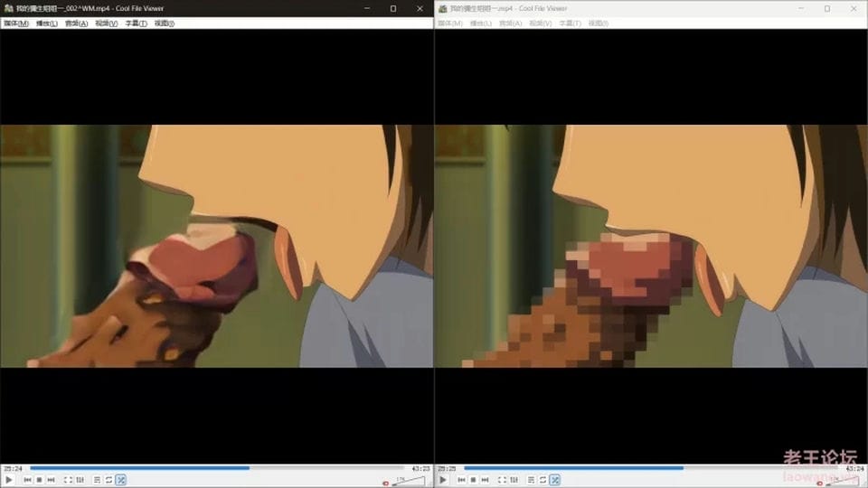Screen dimensions: 868x488
Task: Open the 音频(A) menu in the right window
Action: pos(510,23)
